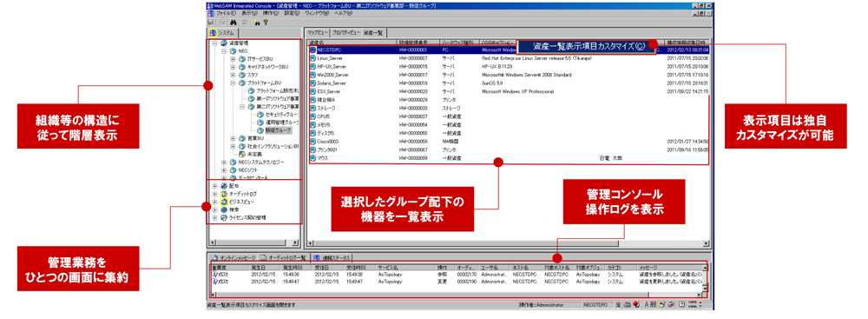The width and height of the screenshot is (868, 319).
Task: Click the 未定義 tree icon
Action: (x=242, y=154)
